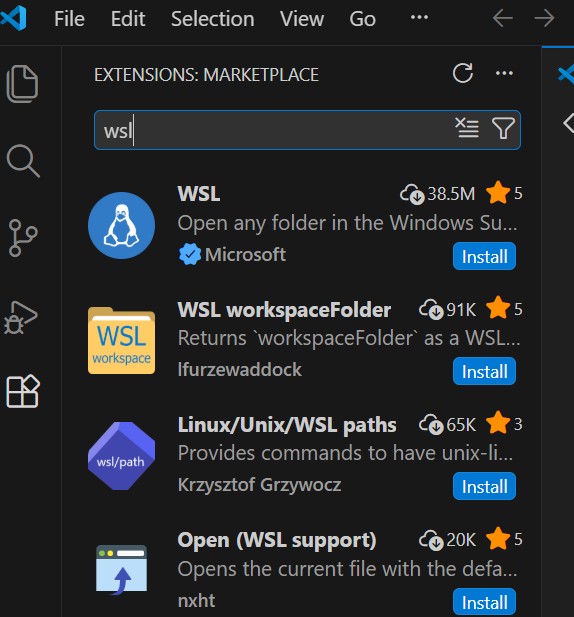This screenshot has width=574, height=617.
Task: Open Run and Debug view
Action: click(20, 318)
